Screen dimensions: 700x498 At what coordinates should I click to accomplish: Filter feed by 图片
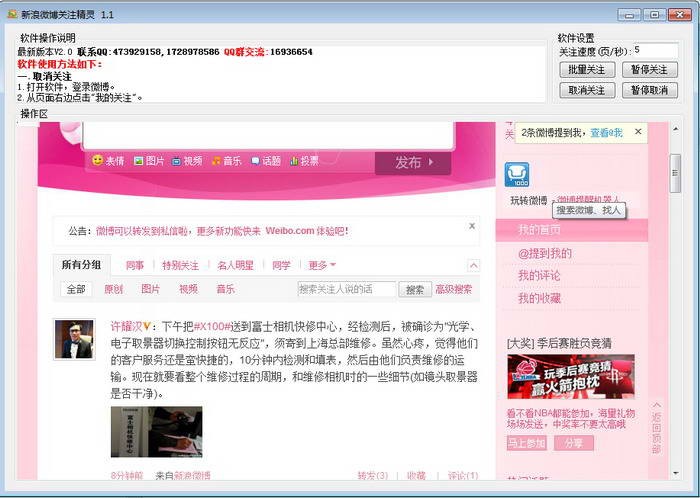click(150, 289)
